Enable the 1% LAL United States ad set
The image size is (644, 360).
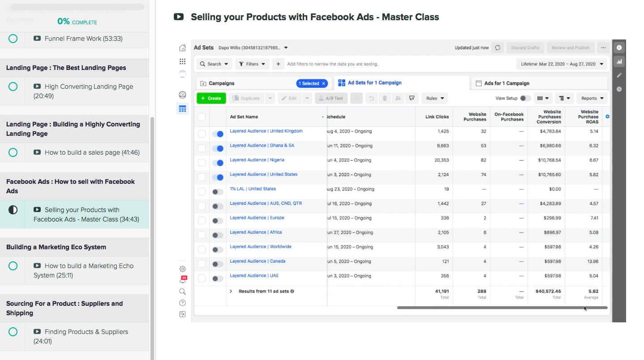218,191
